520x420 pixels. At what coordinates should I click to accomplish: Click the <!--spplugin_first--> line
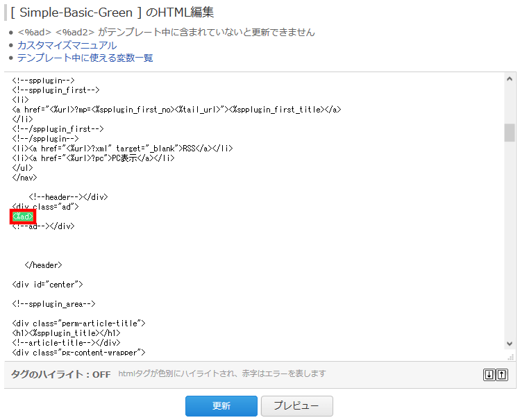pyautogui.click(x=56, y=90)
